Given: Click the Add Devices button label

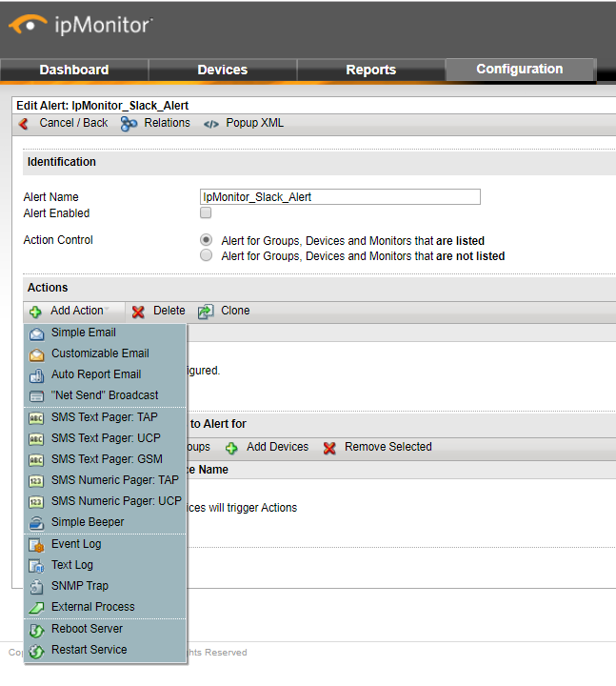Looking at the screenshot, I should click(278, 447).
